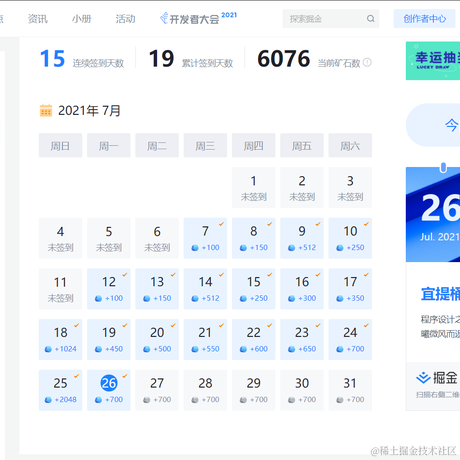
Task: Click the 2021年 7月 month title
Action: [89, 111]
